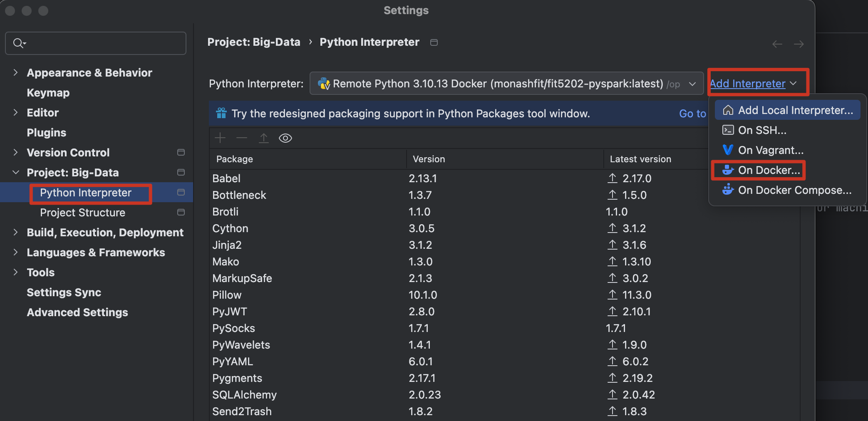Click the house icon for local interpreter
This screenshot has width=868, height=421.
point(728,110)
